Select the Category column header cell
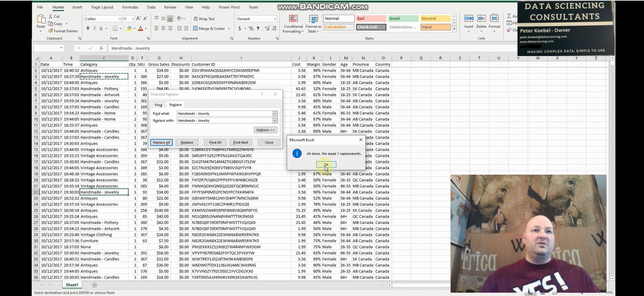 click(104, 64)
